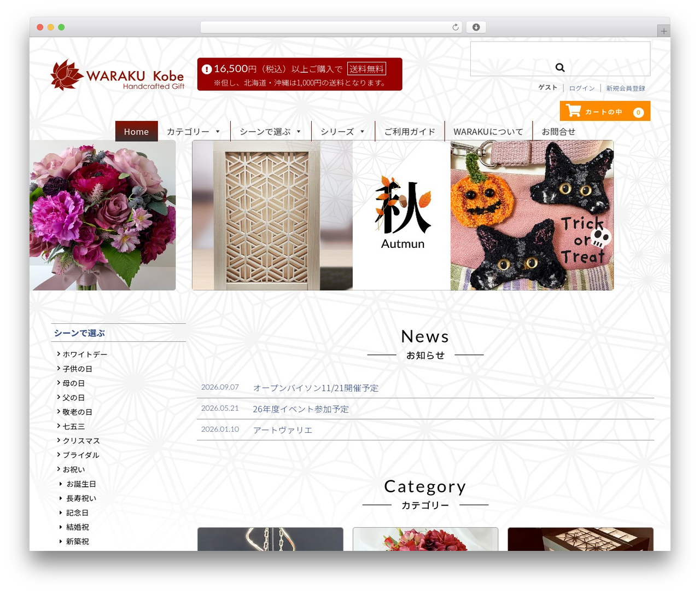The height and width of the screenshot is (593, 700).
Task: Open the お問合せ menu item
Action: tap(558, 132)
